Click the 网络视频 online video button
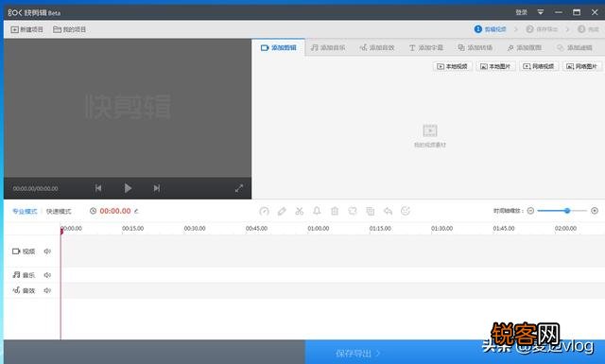605x364 pixels. point(539,66)
